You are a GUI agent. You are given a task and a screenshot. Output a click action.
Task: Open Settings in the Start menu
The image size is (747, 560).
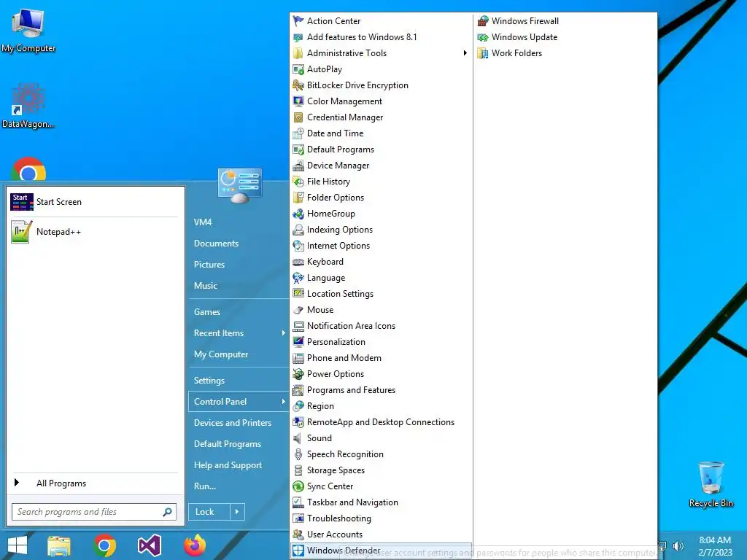pos(209,381)
